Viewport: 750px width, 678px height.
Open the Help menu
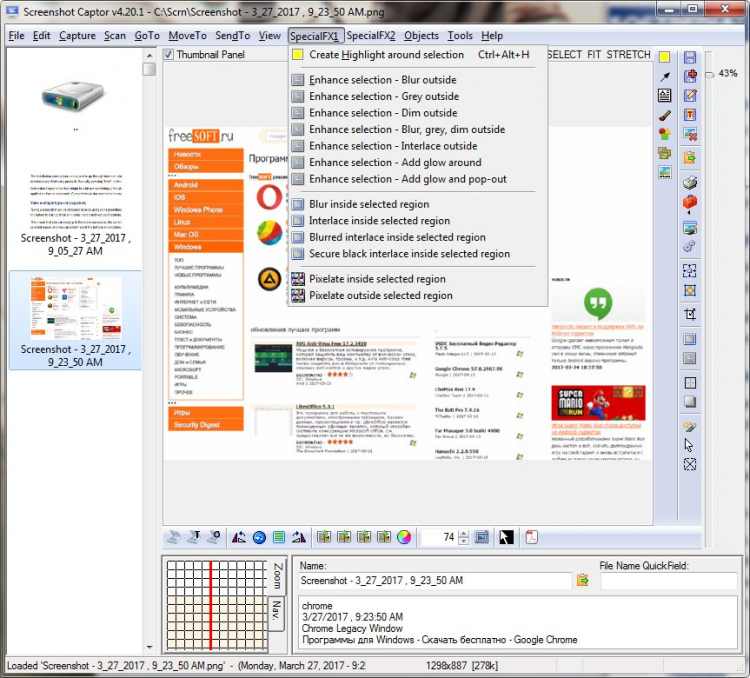492,36
